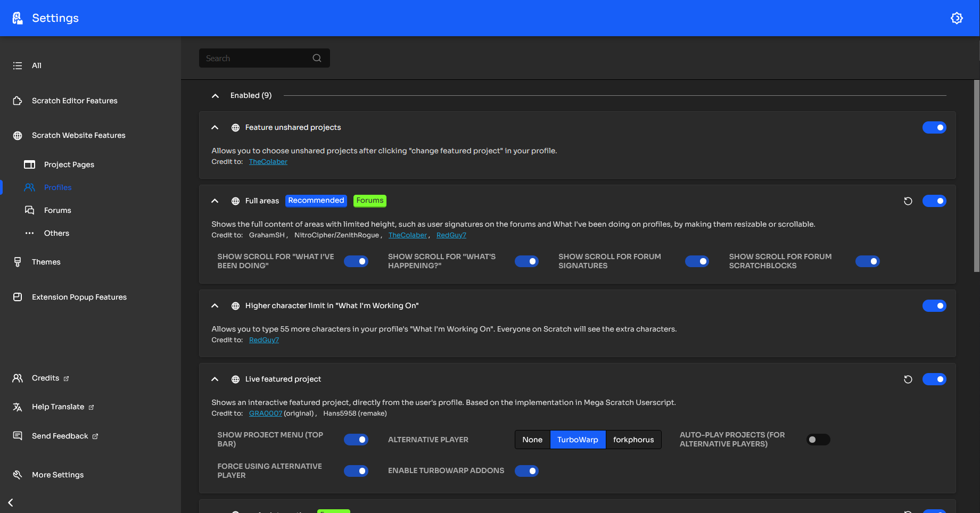980x513 pixels.
Task: Toggle Show scroll for forum signatures
Action: (697, 261)
